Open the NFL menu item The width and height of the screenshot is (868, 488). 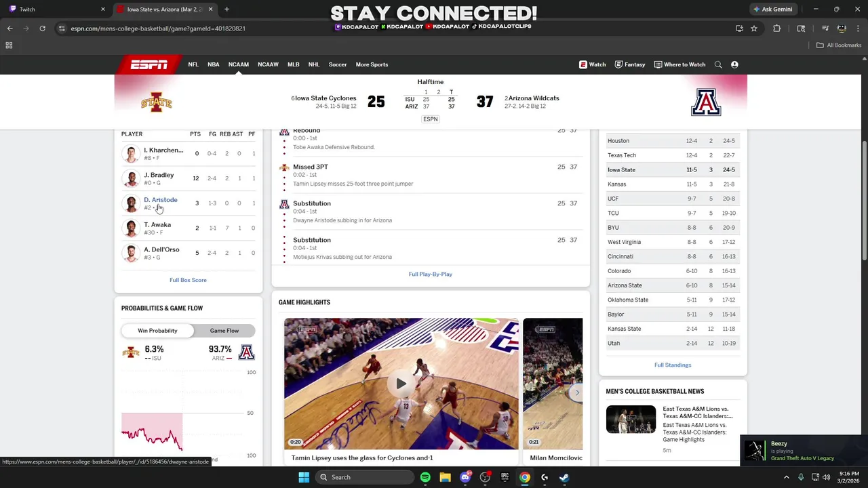tap(193, 64)
